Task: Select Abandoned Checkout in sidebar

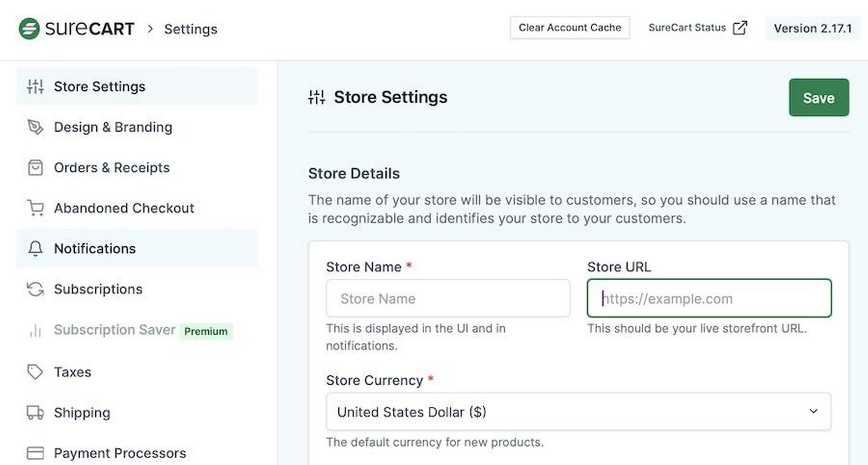Action: pyautogui.click(x=137, y=208)
